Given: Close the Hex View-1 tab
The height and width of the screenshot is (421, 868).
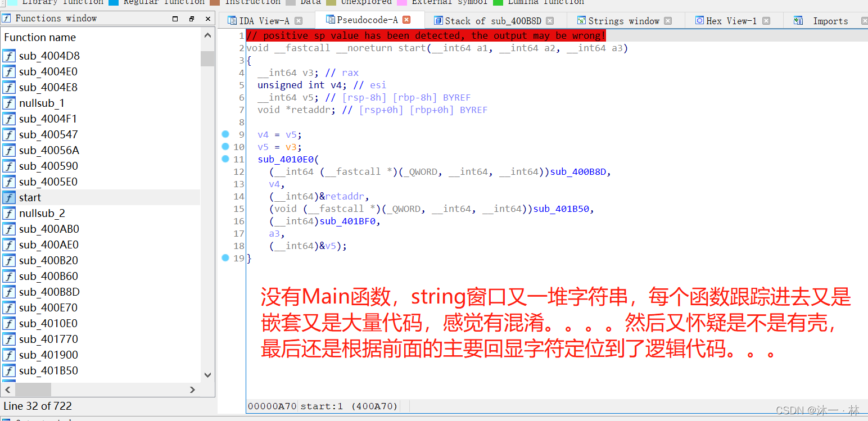Looking at the screenshot, I should (766, 21).
